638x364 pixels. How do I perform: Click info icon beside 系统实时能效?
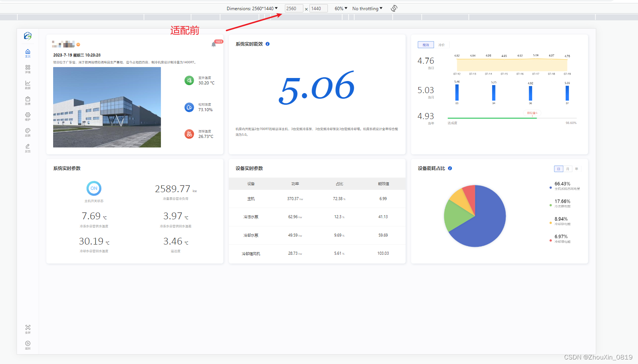pos(268,44)
